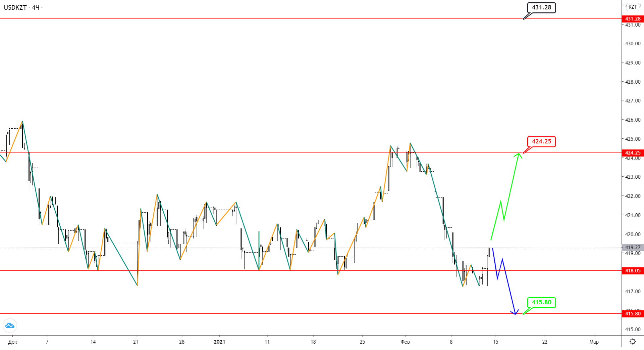Click the 415.00 price scale label

[633, 330]
